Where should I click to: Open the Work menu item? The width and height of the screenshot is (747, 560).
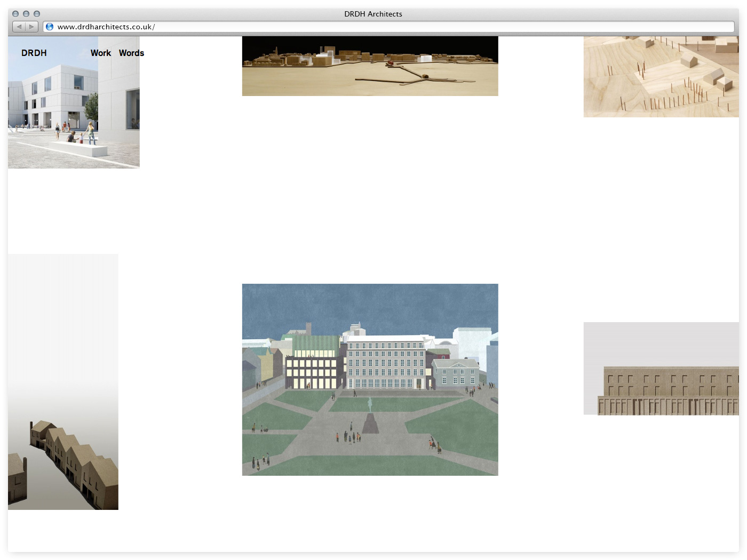(100, 53)
